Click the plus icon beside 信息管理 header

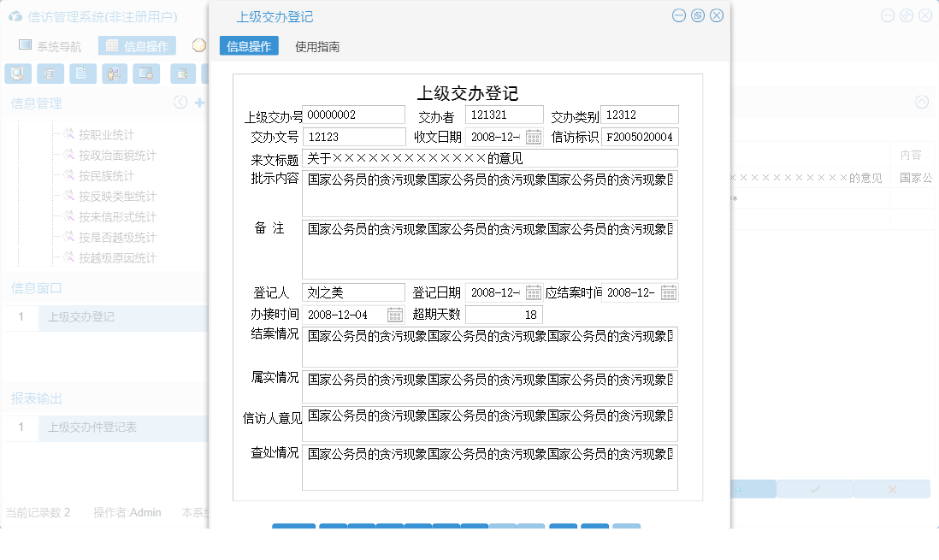pos(199,102)
